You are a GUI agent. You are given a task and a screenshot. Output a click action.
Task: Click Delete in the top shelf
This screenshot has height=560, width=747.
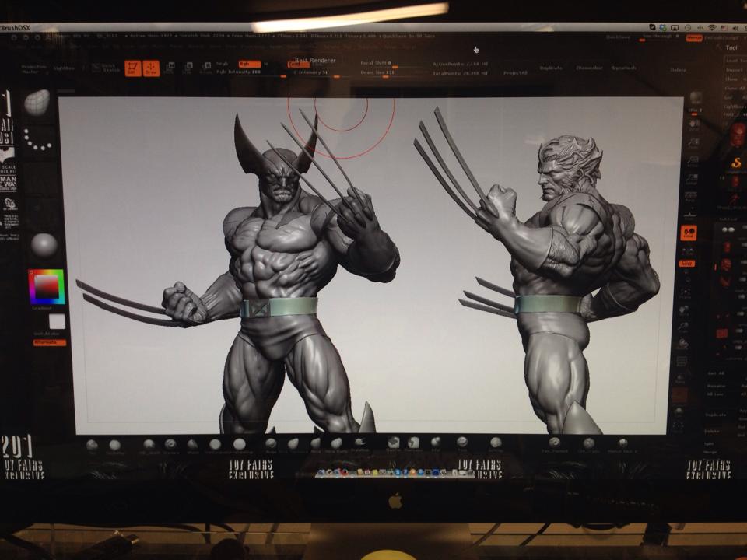click(x=678, y=70)
